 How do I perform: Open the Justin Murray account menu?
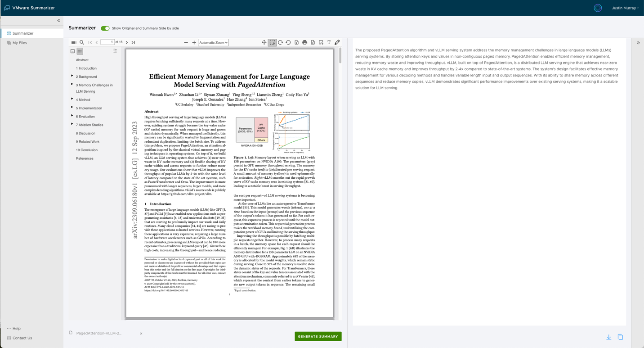point(626,8)
